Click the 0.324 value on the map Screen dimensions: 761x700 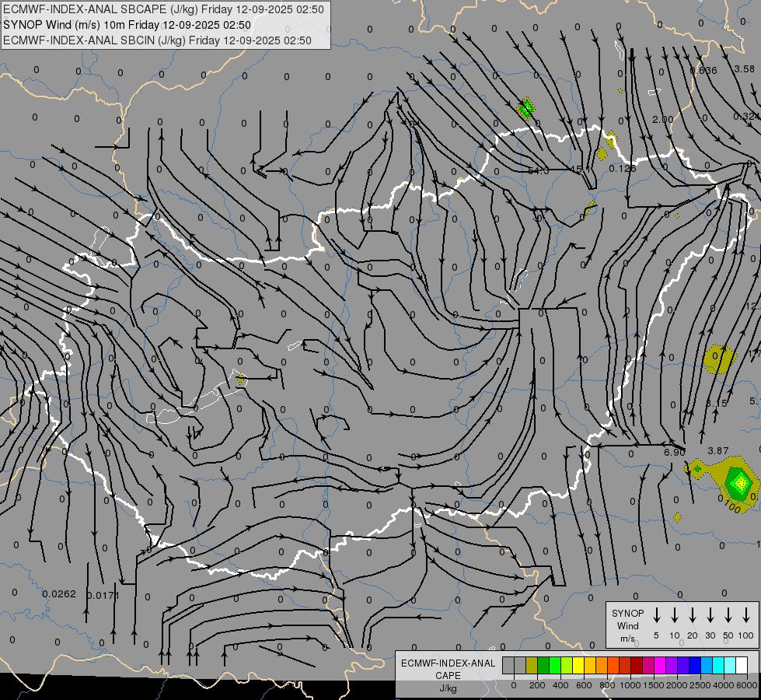point(746,116)
